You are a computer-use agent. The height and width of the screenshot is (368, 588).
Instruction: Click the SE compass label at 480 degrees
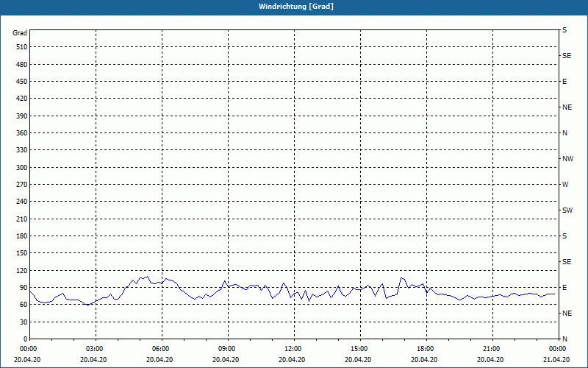567,56
